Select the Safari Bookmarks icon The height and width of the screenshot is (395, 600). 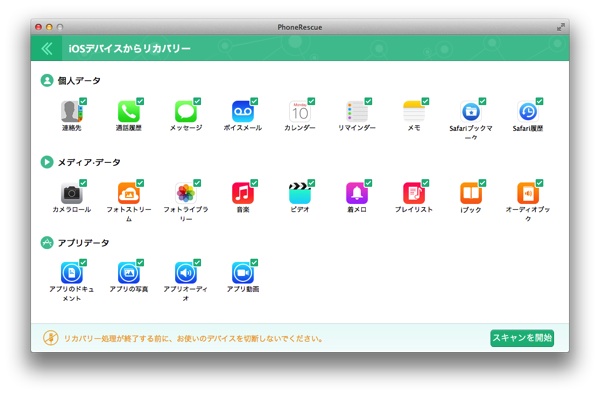point(471,111)
